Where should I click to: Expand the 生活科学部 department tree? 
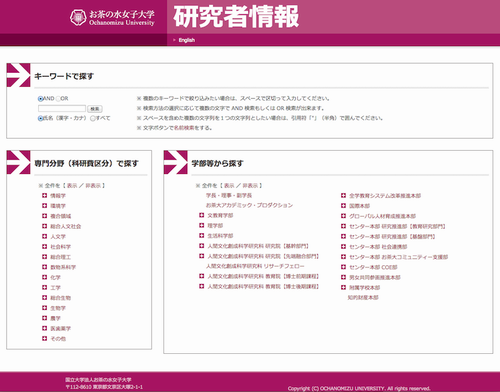201,236
